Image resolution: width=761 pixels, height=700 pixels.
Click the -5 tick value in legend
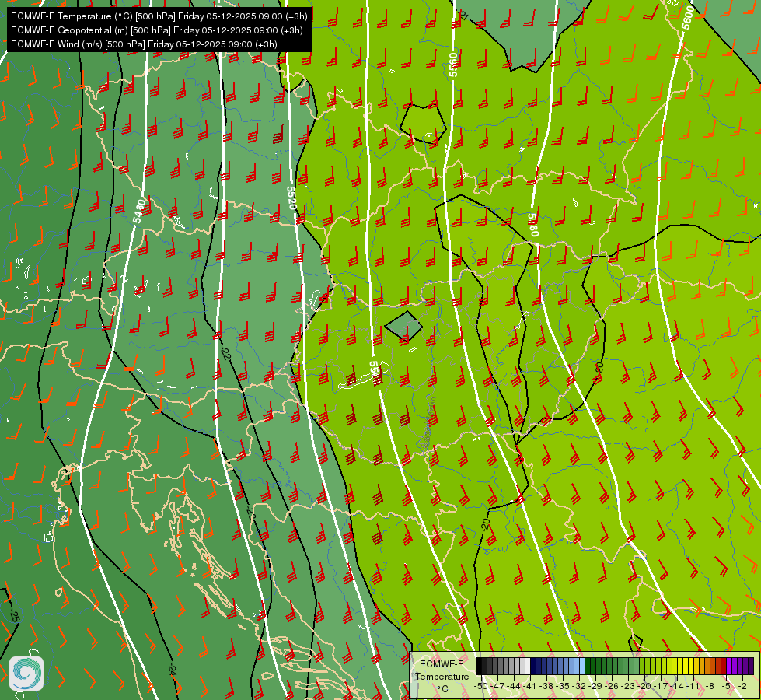click(x=727, y=686)
